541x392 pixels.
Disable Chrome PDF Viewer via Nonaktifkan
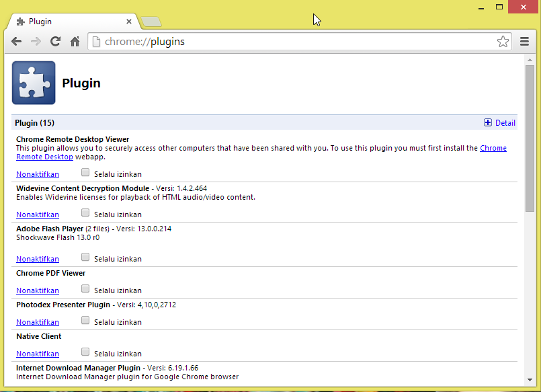pyautogui.click(x=38, y=290)
